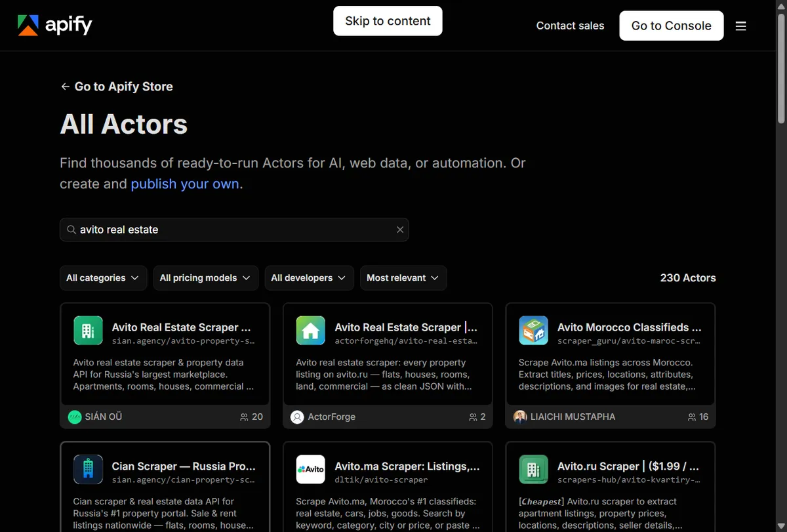The image size is (787, 532).
Task: Open Avito.ru Scraper ($1.99 / ... card title
Action: coord(628,466)
